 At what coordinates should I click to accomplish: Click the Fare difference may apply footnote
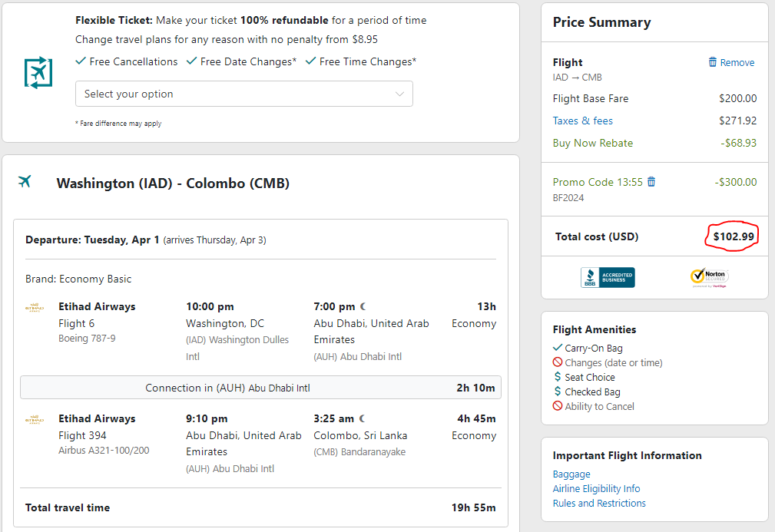click(118, 124)
